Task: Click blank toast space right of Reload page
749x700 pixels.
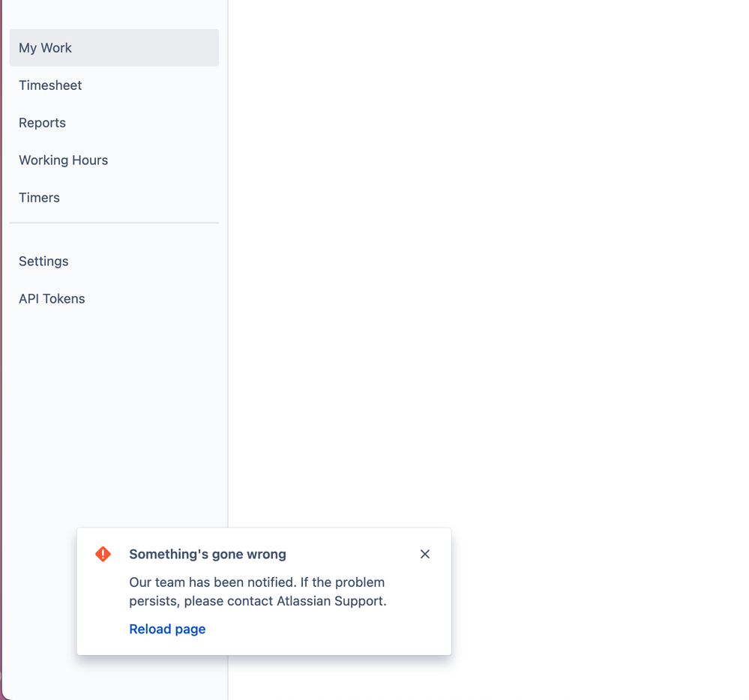Action: [322, 630]
